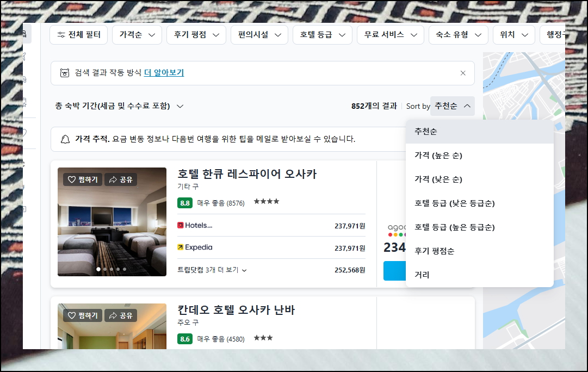Expand the 가격순 filter dropdown
The width and height of the screenshot is (588, 372).
137,35
